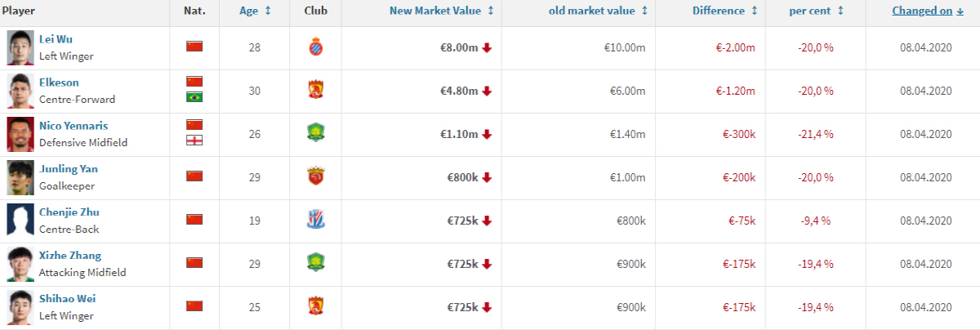
Task: Open Junling Yan player link
Action: pyautogui.click(x=69, y=169)
